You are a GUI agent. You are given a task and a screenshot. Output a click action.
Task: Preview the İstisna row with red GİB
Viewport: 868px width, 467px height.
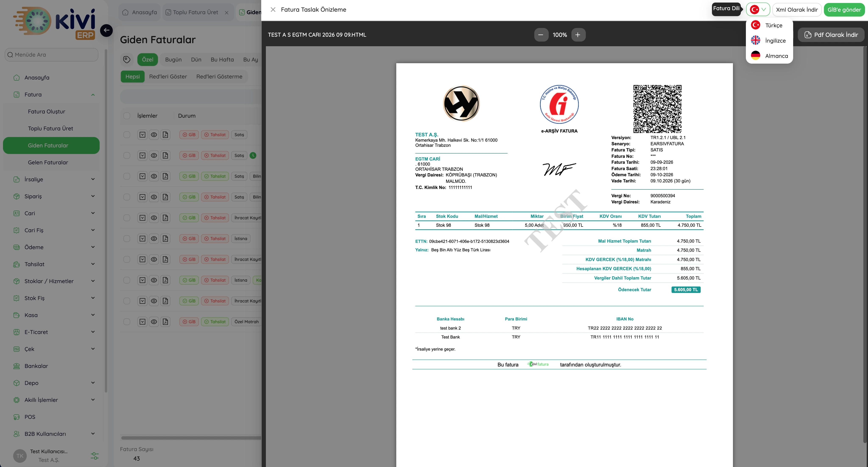[154, 239]
